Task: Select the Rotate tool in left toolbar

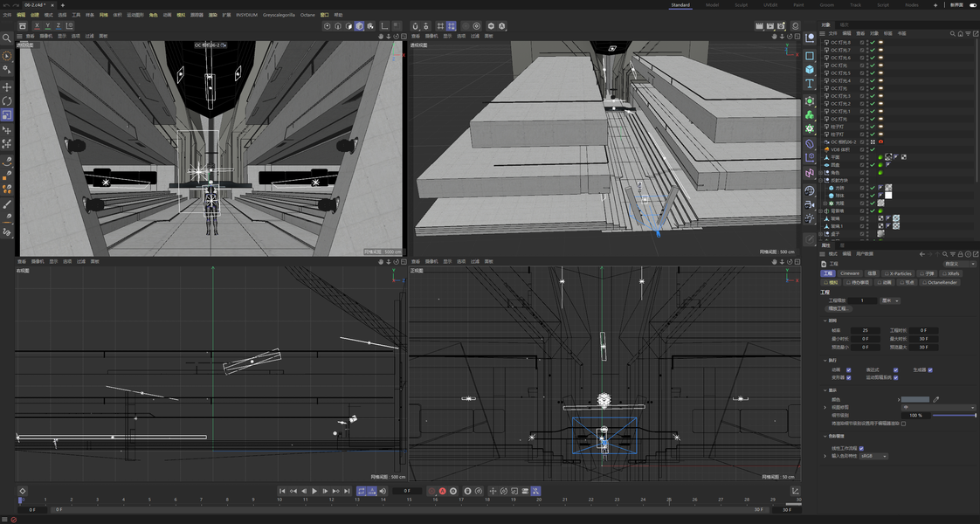Action: 7,101
